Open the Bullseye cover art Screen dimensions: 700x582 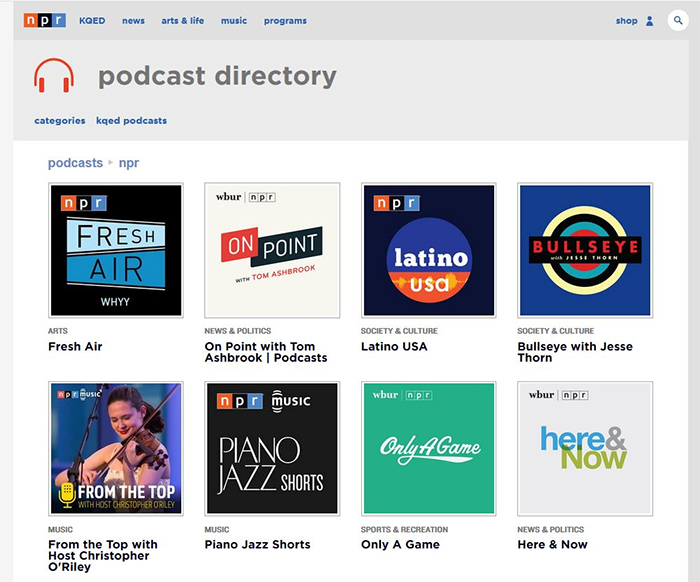585,250
